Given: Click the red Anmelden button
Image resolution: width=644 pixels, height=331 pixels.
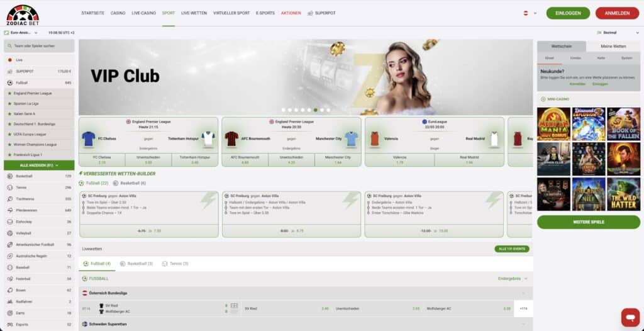Looking at the screenshot, I should [x=618, y=13].
